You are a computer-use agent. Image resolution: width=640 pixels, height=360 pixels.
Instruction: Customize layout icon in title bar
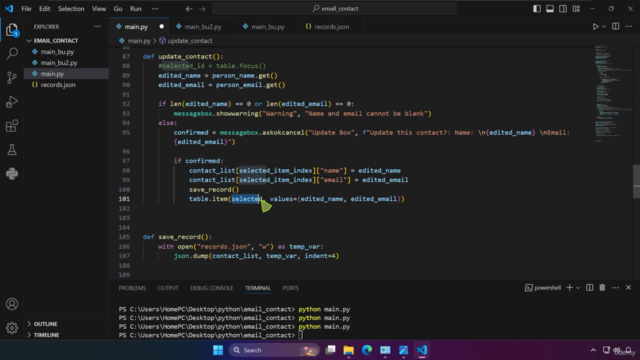pos(576,9)
